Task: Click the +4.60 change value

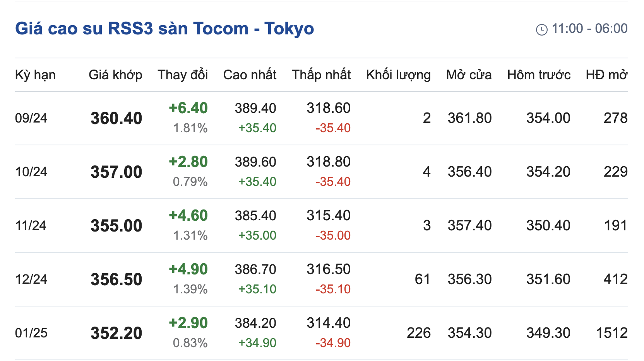Action: [x=188, y=216]
